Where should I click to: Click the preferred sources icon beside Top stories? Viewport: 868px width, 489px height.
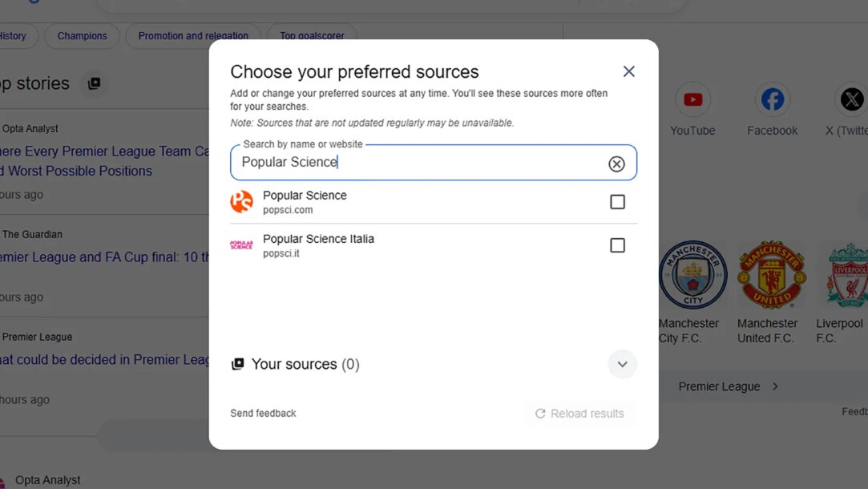tap(94, 83)
